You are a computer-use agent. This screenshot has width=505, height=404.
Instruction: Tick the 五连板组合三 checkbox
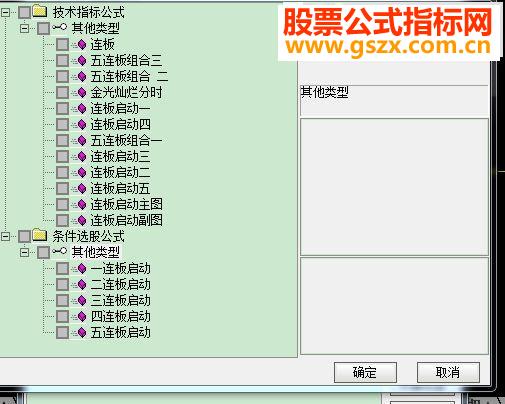62,60
